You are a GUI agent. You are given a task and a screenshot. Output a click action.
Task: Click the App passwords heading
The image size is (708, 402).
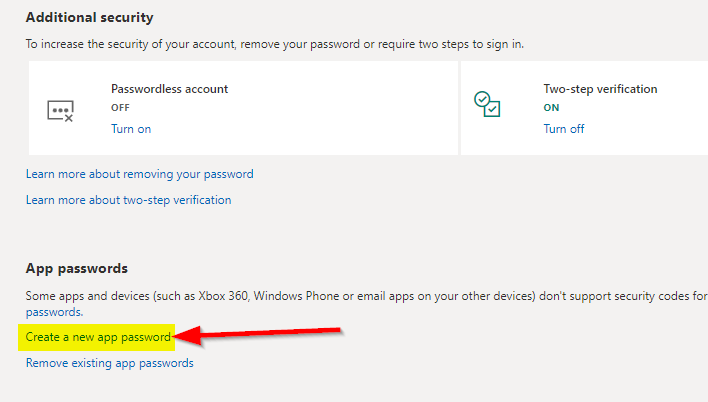tap(76, 269)
